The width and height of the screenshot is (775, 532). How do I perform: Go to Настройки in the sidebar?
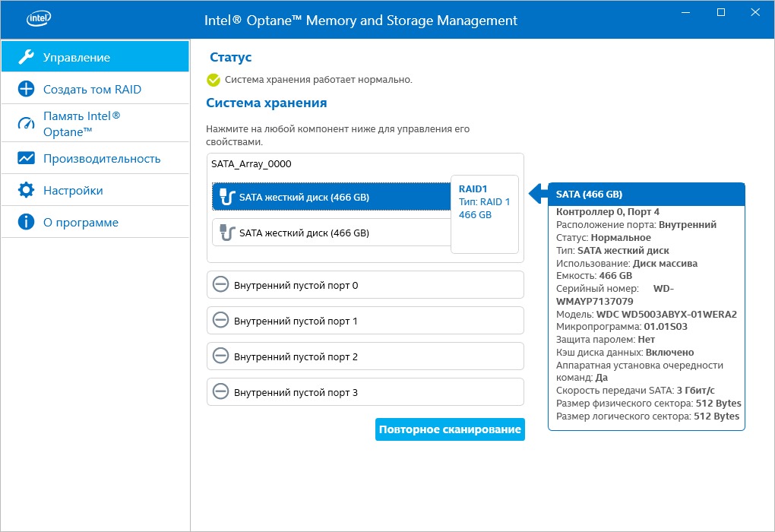tap(73, 190)
